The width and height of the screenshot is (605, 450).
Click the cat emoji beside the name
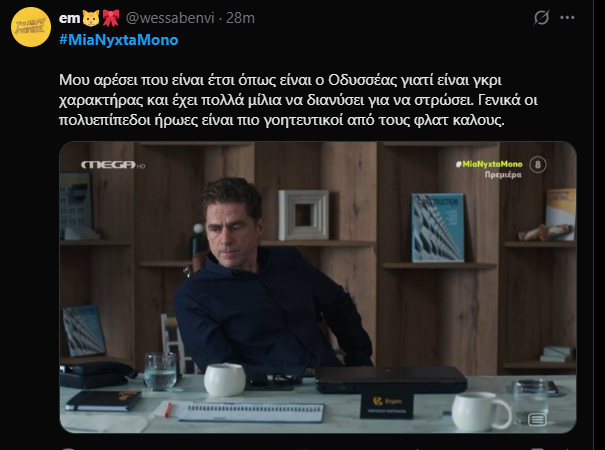point(91,18)
